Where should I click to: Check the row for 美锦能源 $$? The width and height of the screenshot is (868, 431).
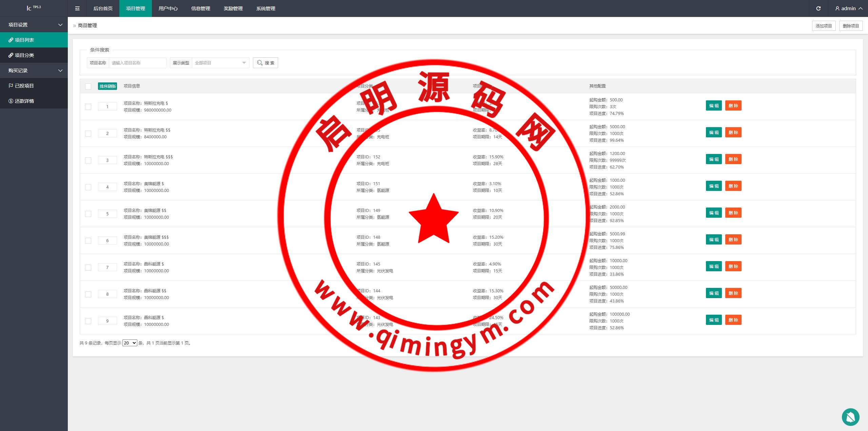coord(88,214)
